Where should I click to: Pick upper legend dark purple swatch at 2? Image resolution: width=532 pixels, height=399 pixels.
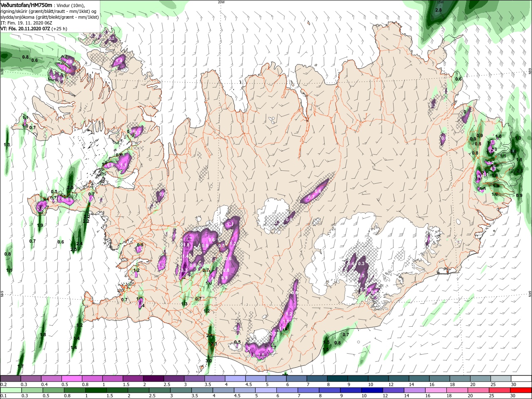(153, 379)
